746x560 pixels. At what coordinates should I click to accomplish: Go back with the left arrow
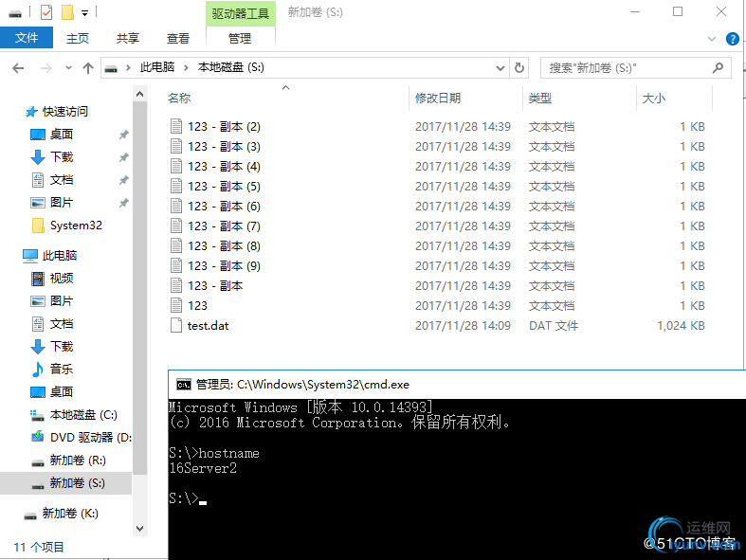(19, 68)
